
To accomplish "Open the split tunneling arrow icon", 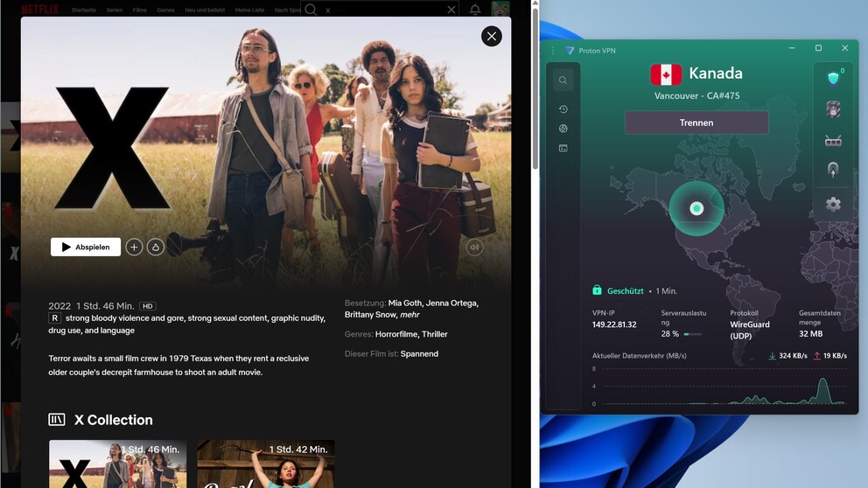I will pyautogui.click(x=833, y=170).
